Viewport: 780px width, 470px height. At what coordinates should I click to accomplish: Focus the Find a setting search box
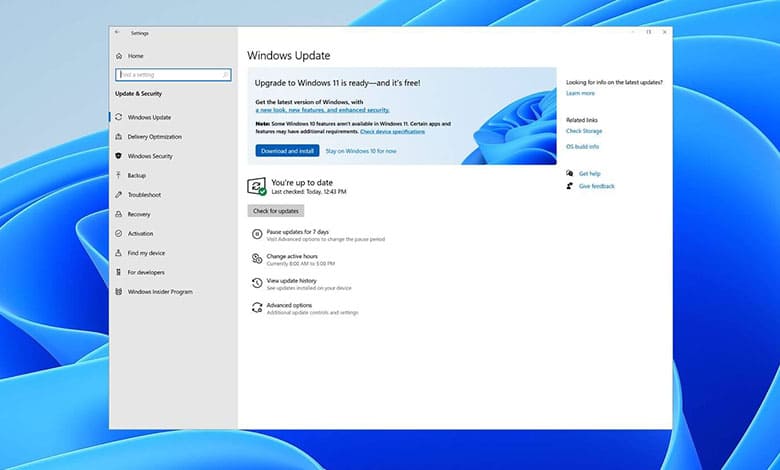pyautogui.click(x=173, y=75)
